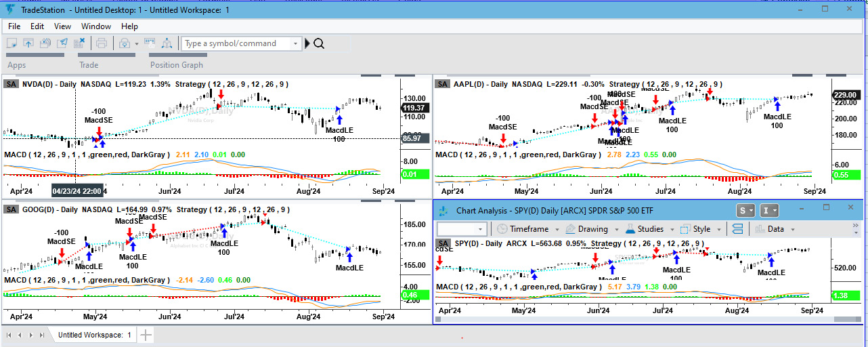The width and height of the screenshot is (868, 347).
Task: Click the 04/23/24 22:00 date cursor label
Action: [x=78, y=190]
